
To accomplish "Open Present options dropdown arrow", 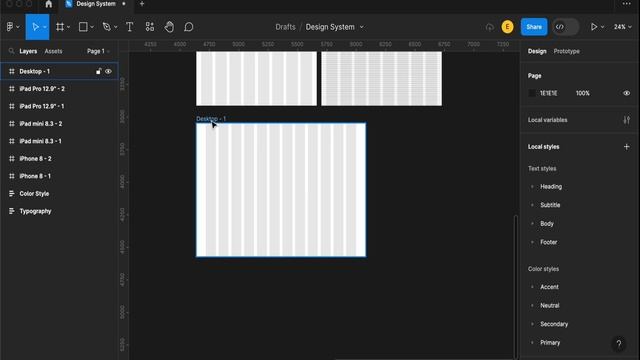I will (x=602, y=27).
